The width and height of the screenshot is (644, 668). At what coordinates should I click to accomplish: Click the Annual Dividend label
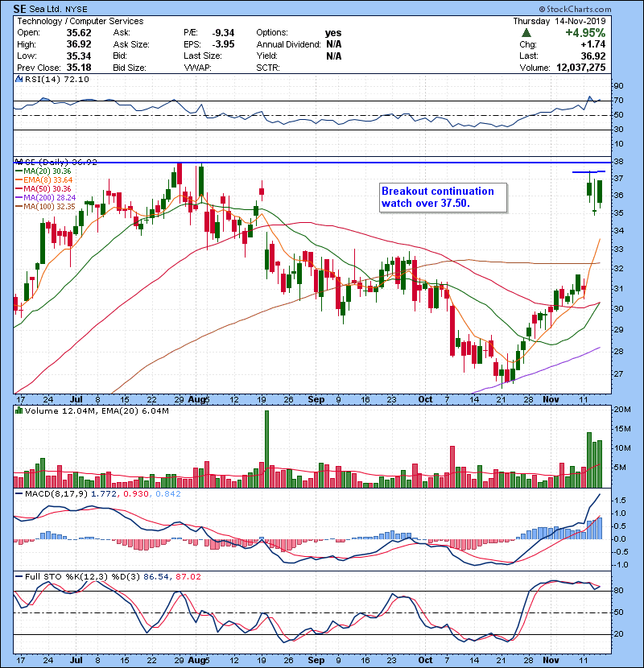(x=288, y=44)
